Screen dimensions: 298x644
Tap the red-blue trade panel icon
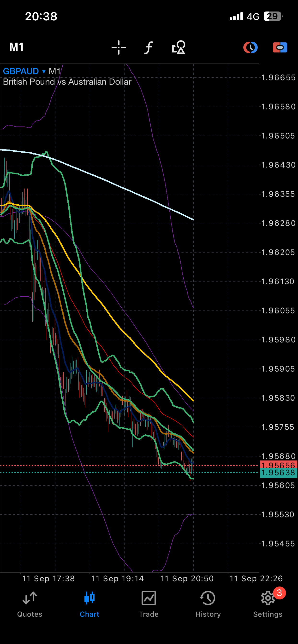coord(280,47)
